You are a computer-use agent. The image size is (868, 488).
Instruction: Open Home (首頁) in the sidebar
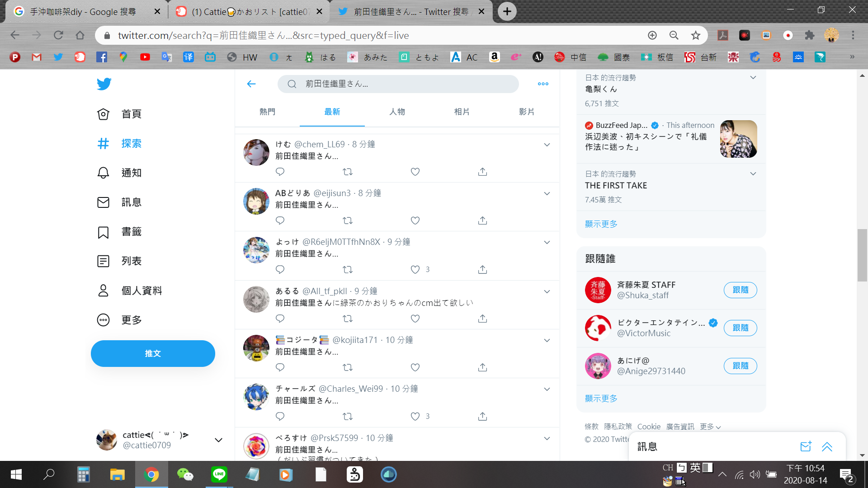(x=119, y=114)
